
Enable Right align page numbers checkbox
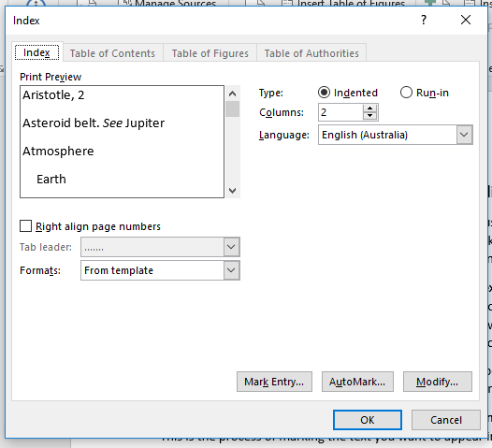[26, 226]
